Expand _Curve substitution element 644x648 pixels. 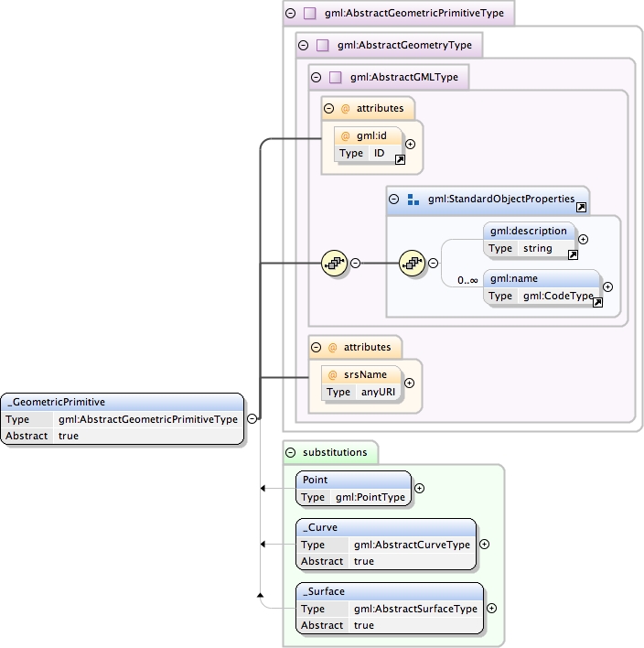(485, 545)
